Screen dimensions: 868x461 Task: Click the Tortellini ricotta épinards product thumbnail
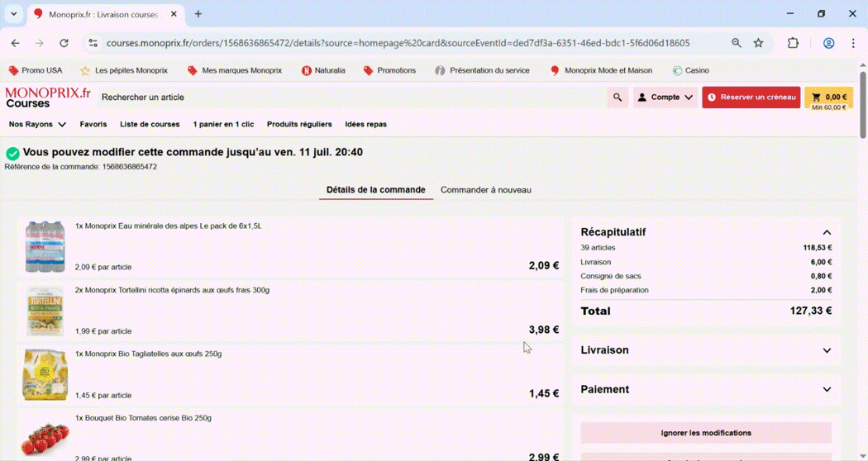point(45,311)
